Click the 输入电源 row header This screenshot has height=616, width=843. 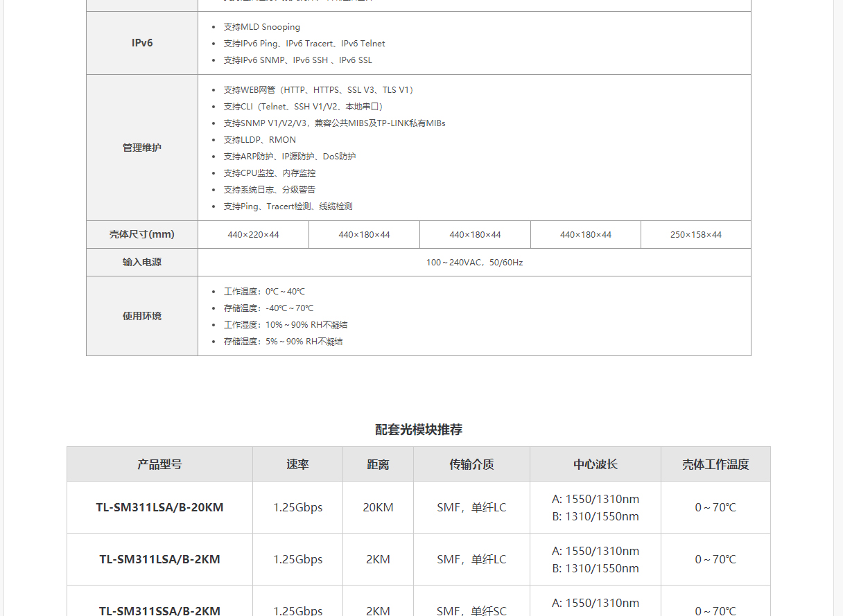pyautogui.click(x=142, y=263)
